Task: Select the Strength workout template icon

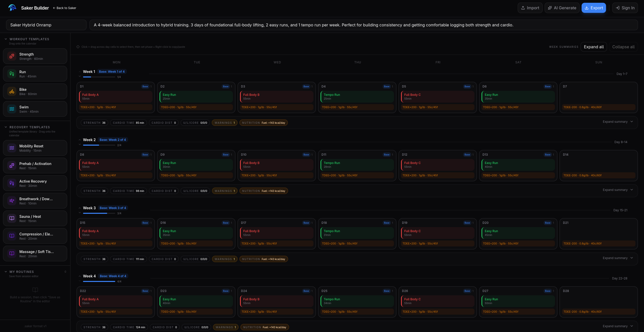Action: (x=12, y=56)
